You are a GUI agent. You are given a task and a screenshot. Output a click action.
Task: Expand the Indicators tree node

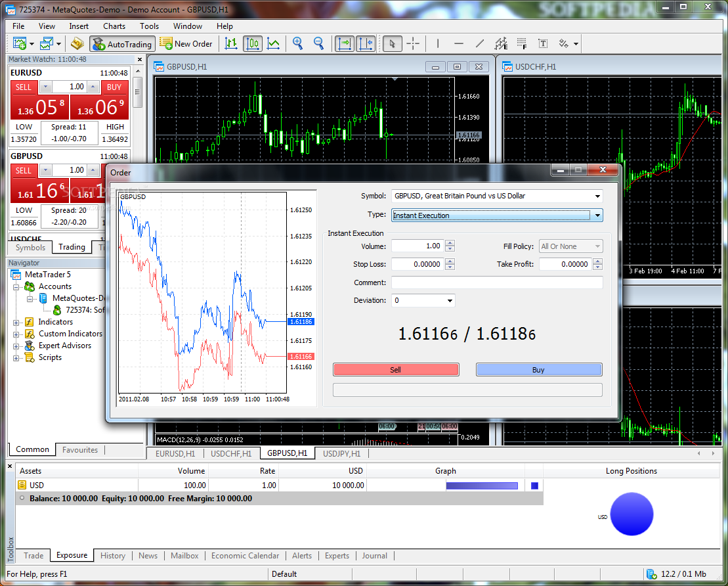click(x=16, y=322)
